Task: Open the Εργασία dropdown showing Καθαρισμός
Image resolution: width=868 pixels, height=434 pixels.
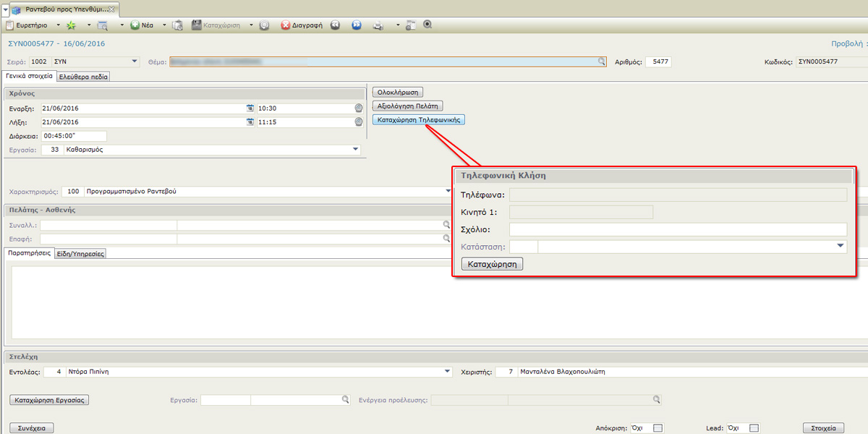Action: point(355,150)
